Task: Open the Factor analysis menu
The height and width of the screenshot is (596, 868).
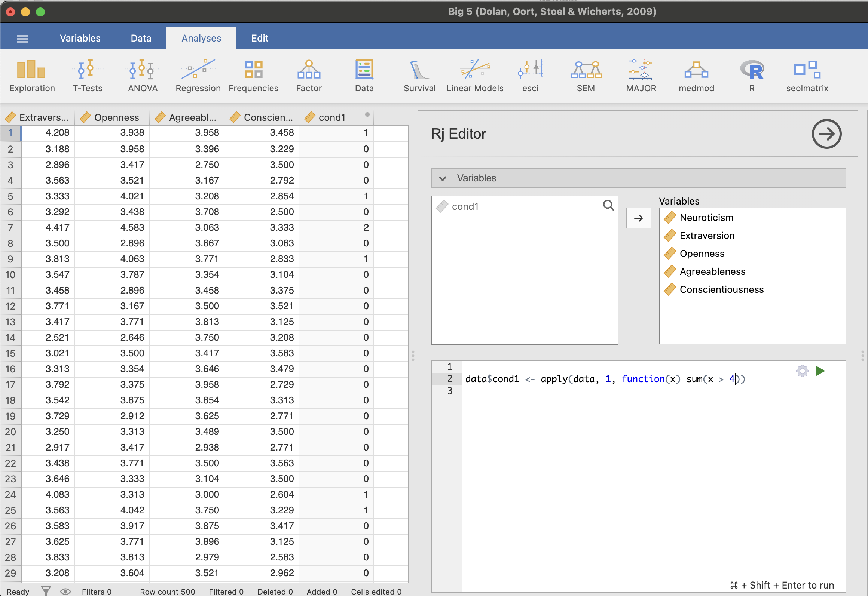Action: pos(309,76)
